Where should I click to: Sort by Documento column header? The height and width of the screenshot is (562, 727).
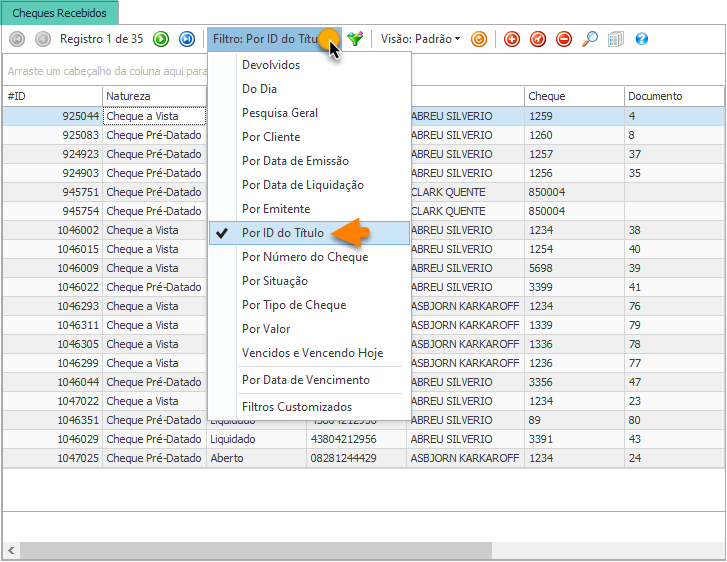(x=675, y=96)
